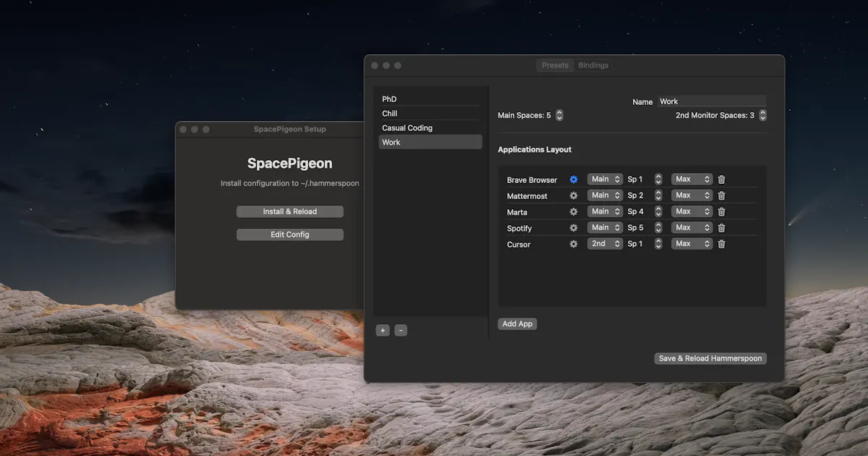The height and width of the screenshot is (456, 868).
Task: Remove selected preset with minus button
Action: coord(401,331)
